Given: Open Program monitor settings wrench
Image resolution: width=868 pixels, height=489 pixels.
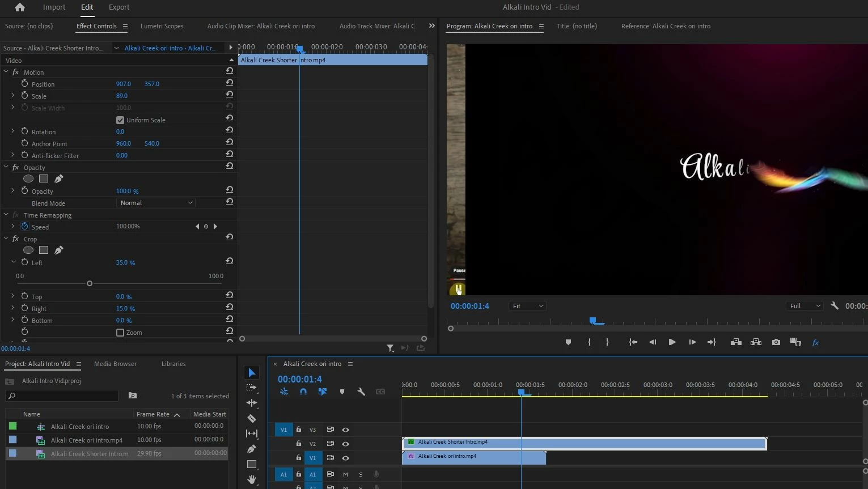Looking at the screenshot, I should point(835,305).
